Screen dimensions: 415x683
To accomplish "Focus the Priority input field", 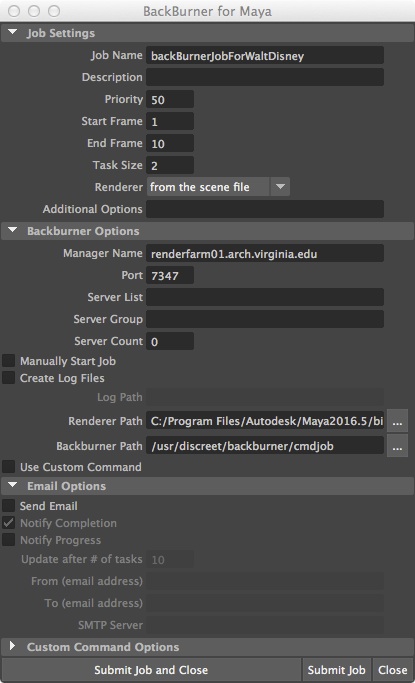I will point(170,99).
